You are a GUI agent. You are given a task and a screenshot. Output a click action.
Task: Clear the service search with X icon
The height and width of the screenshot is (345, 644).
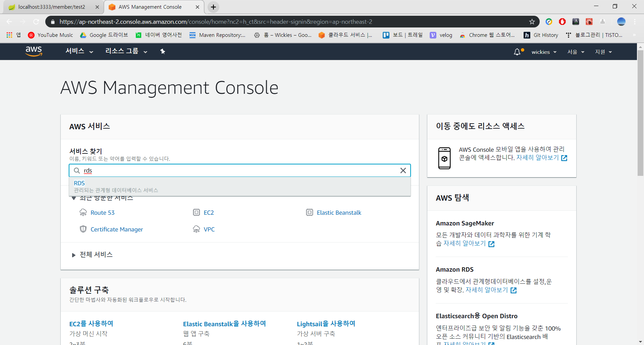point(403,170)
